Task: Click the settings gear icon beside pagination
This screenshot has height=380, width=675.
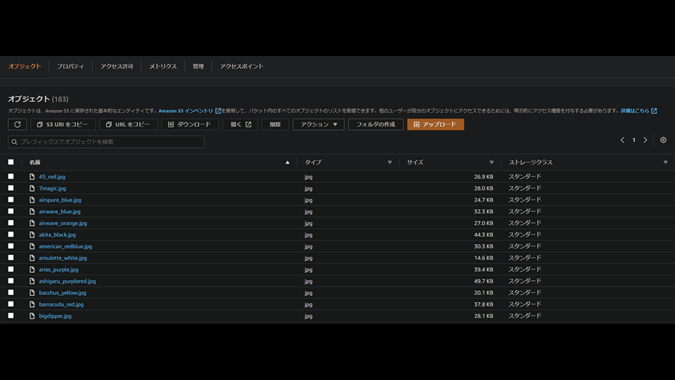Action: tap(663, 140)
